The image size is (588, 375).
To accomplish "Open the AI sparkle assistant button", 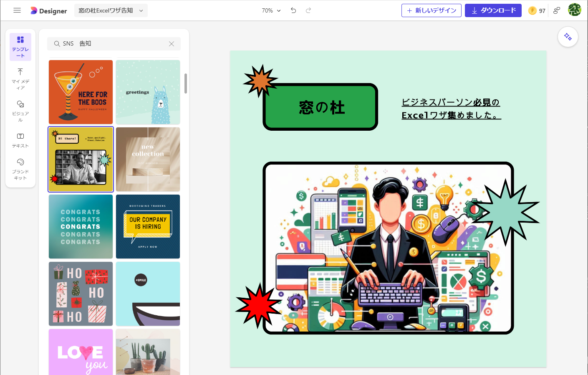I will point(568,37).
